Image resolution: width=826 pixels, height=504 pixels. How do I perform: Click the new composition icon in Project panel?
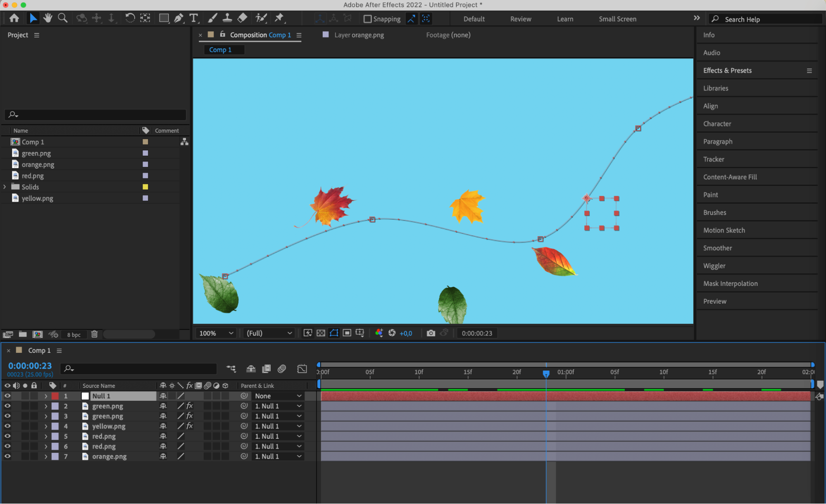pos(38,334)
